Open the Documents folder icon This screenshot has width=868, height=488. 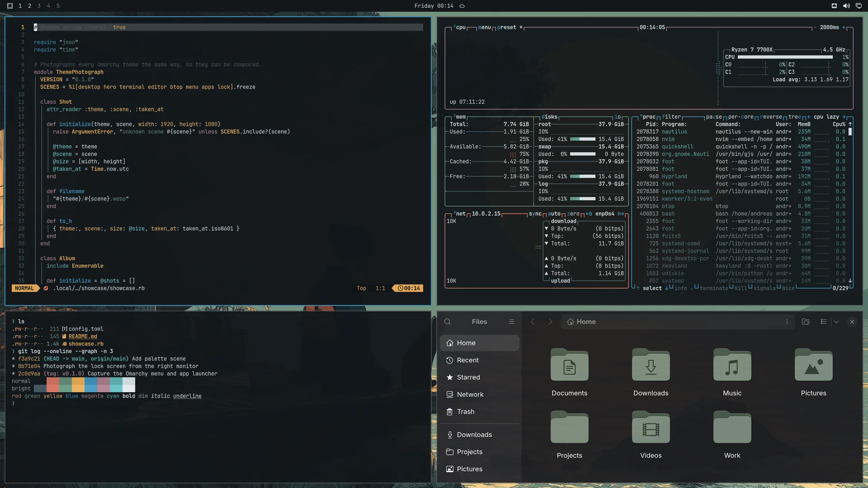pos(570,365)
